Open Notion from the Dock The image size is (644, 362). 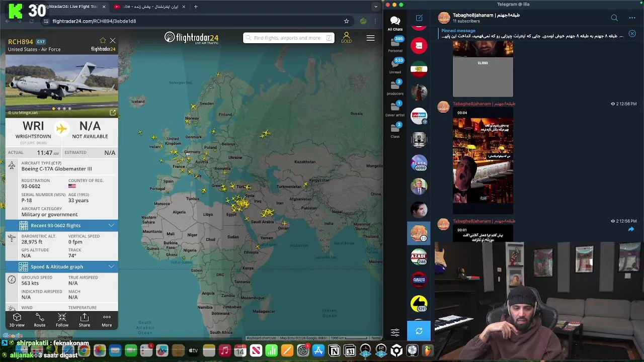tap(334, 350)
